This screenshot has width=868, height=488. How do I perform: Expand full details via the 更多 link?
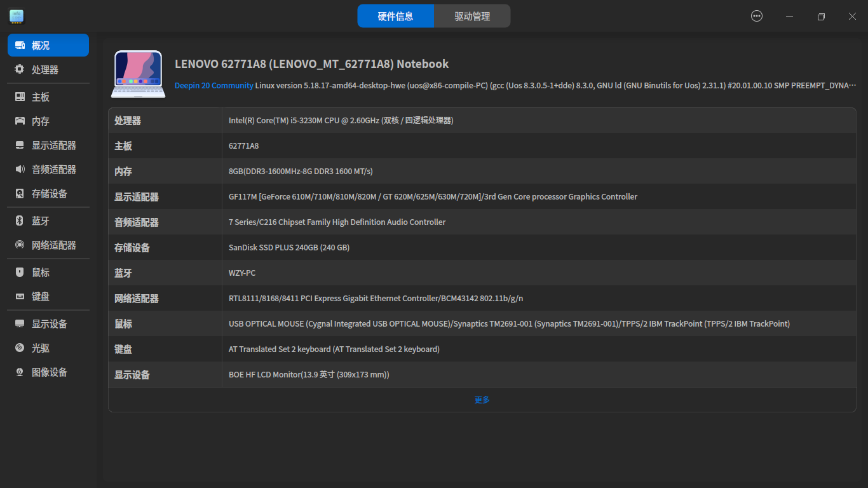(481, 400)
